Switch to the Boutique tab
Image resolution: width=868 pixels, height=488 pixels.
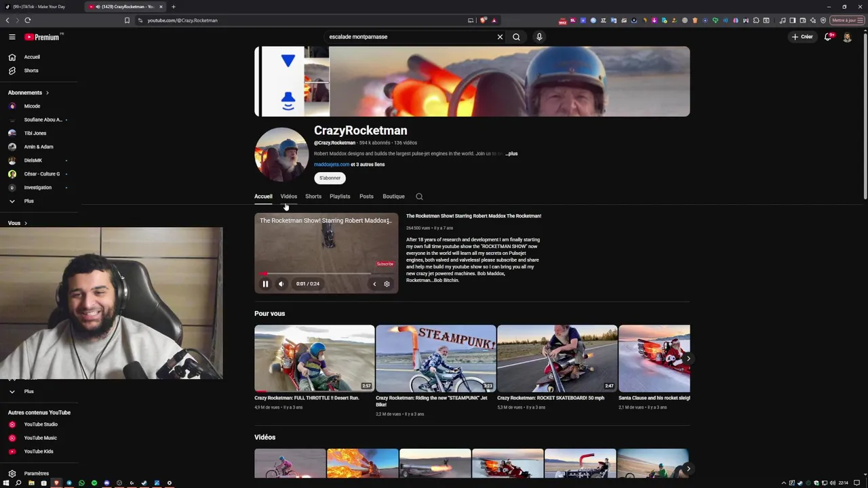pos(393,197)
